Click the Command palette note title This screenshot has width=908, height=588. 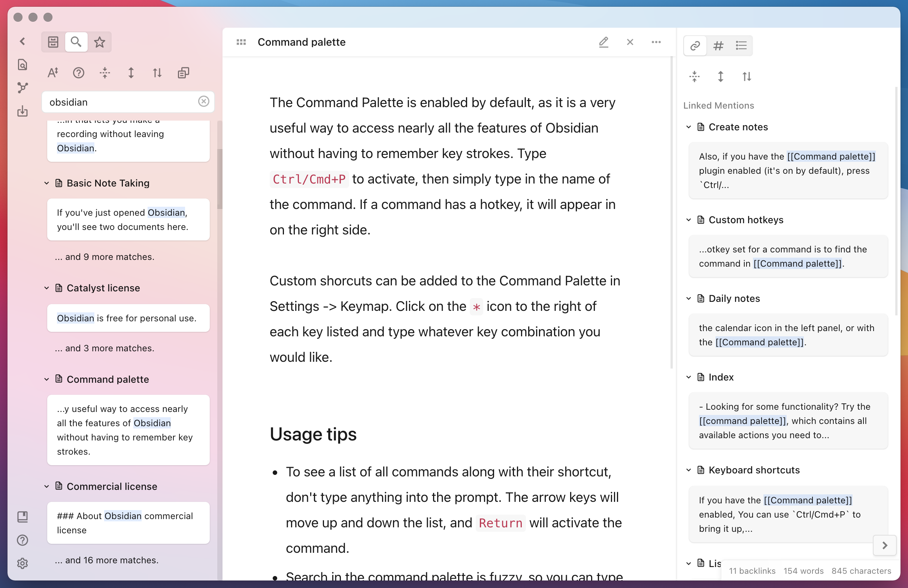(x=302, y=42)
